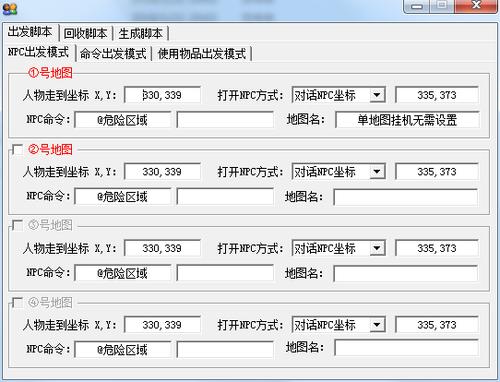Click @危险区域 NPC命令 field in ②号地图

point(123,197)
